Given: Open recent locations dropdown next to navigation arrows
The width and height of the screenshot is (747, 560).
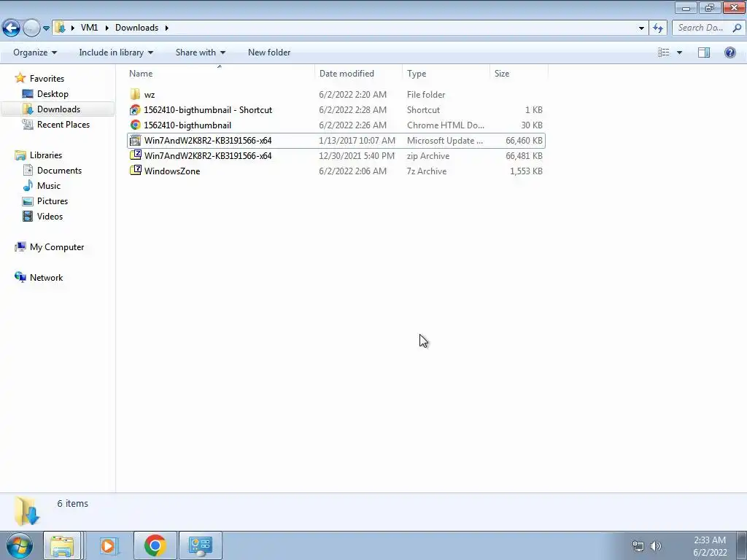Looking at the screenshot, I should click(46, 28).
